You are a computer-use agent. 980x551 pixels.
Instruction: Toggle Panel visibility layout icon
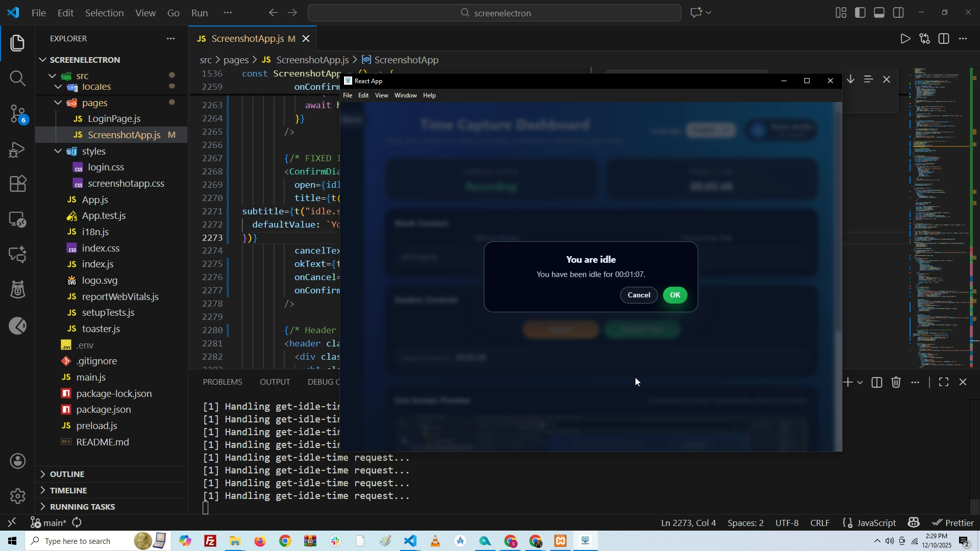tap(879, 13)
